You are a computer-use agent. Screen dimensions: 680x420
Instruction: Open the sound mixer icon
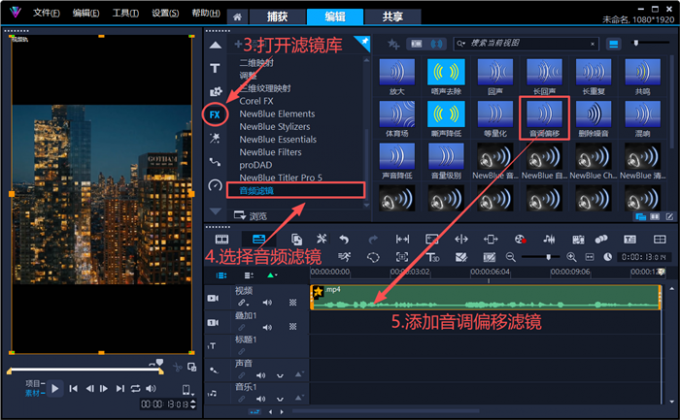(x=549, y=239)
